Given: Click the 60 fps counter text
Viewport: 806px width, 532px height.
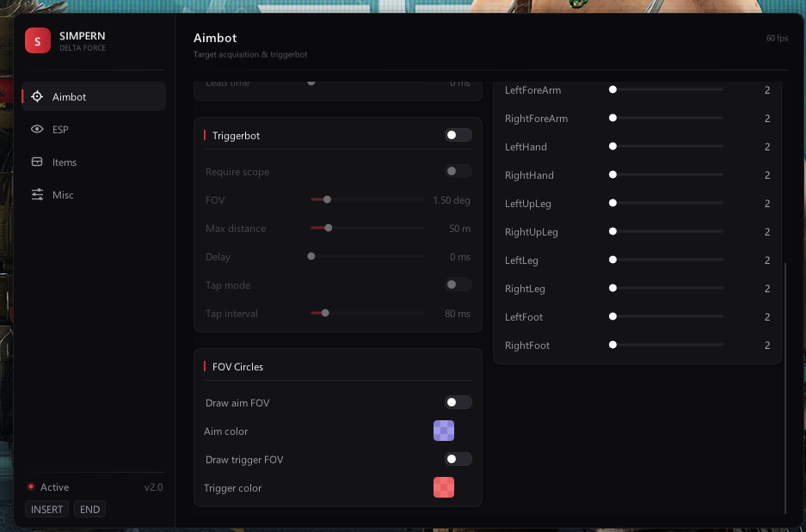Looking at the screenshot, I should [x=777, y=38].
